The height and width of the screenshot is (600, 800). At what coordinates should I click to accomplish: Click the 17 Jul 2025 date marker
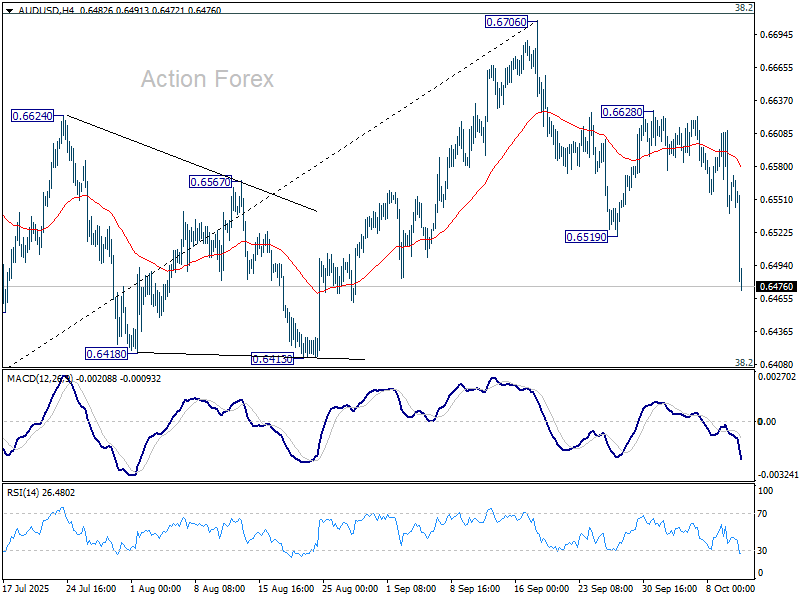27,589
